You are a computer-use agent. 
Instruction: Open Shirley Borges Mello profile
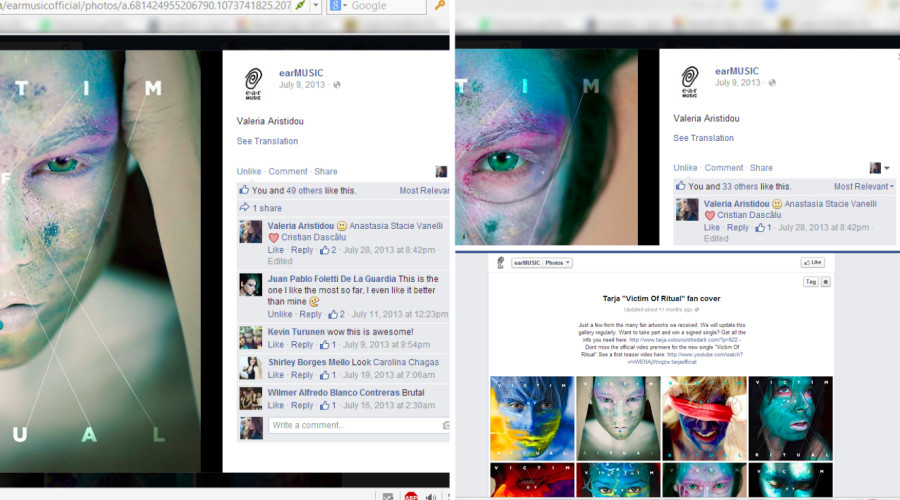309,362
